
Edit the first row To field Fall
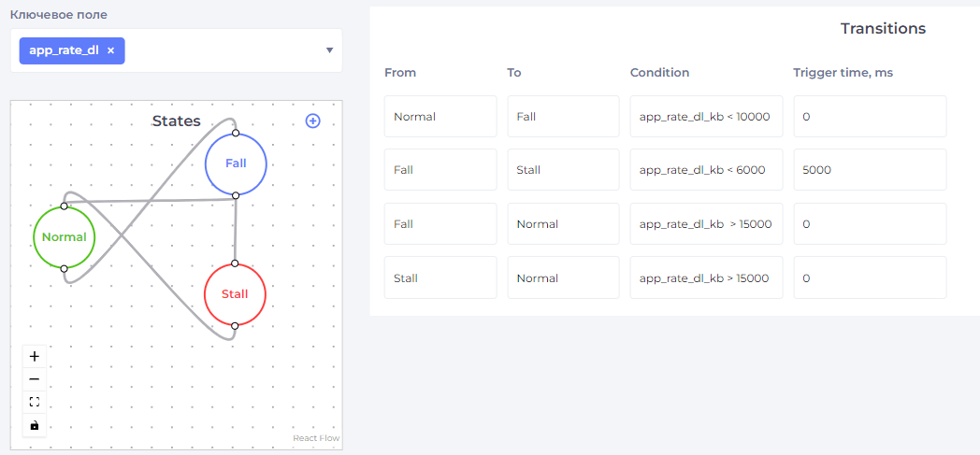click(x=563, y=117)
